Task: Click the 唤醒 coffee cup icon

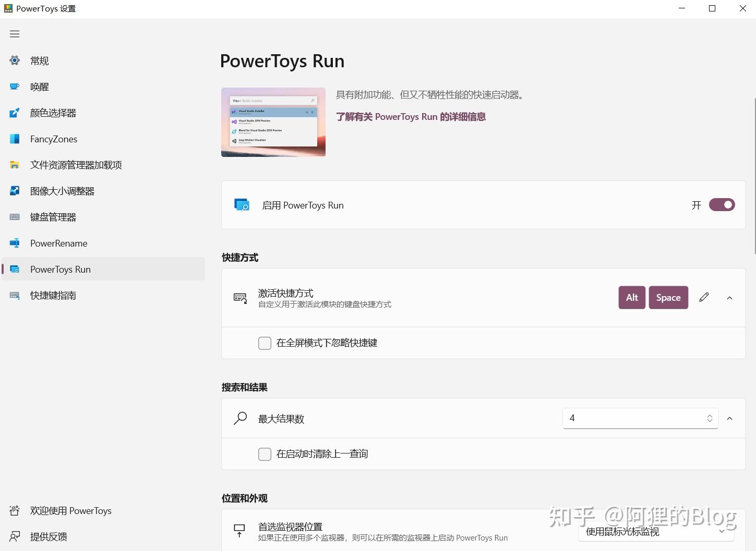Action: click(x=15, y=87)
